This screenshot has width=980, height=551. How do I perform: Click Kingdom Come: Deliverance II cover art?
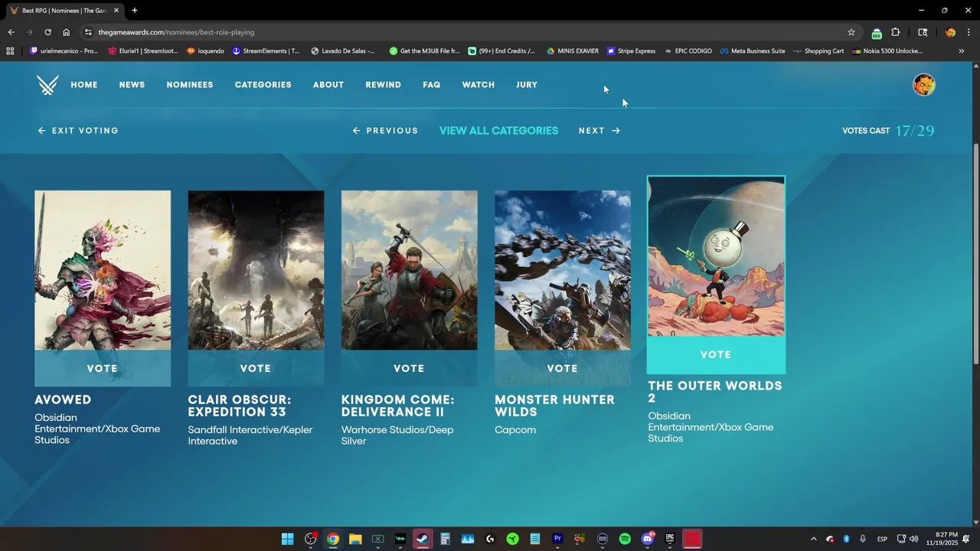[x=409, y=270]
